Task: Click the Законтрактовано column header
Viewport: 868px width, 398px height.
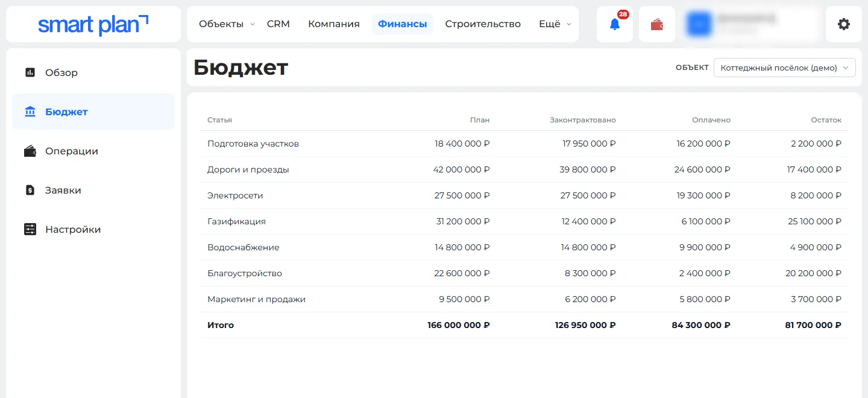Action: pos(583,120)
